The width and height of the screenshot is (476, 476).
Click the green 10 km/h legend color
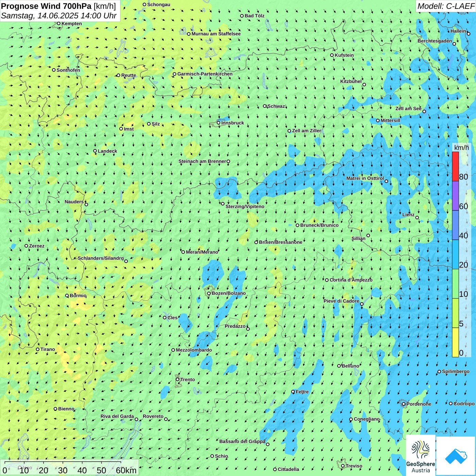pos(455,284)
